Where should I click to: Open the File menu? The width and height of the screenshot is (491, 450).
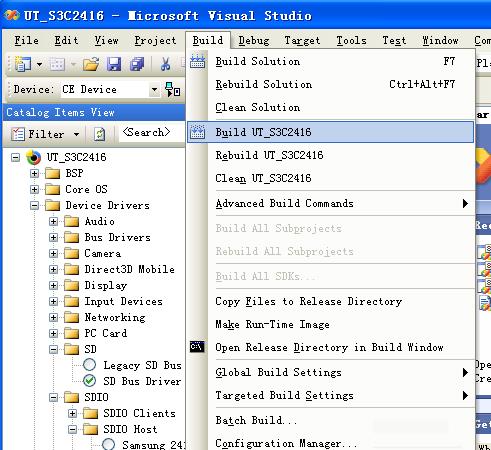26,41
